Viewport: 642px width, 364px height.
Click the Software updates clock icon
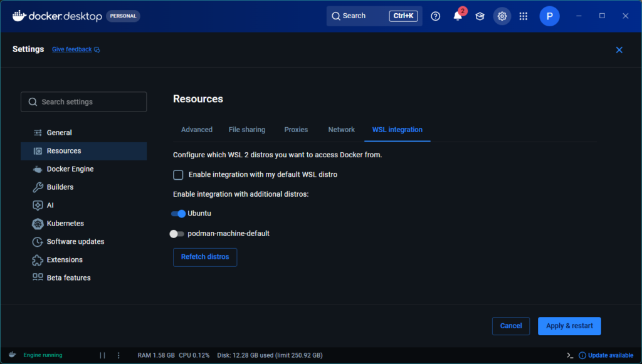point(38,242)
